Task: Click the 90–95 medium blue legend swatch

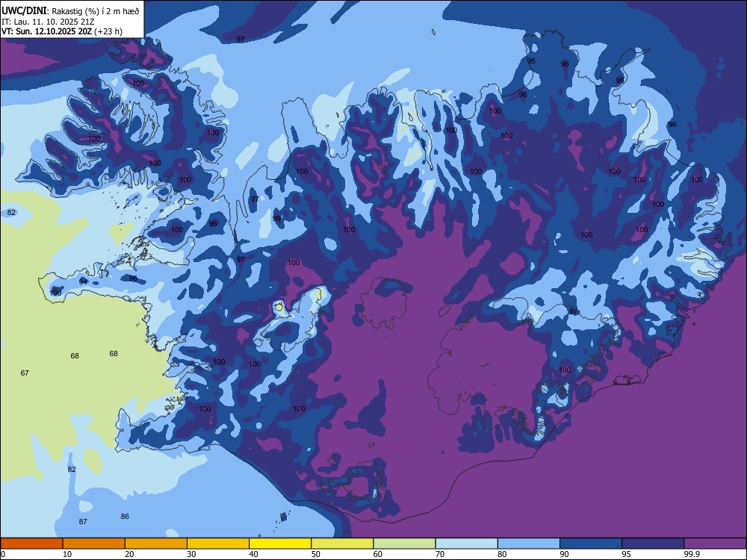Action: click(x=591, y=544)
